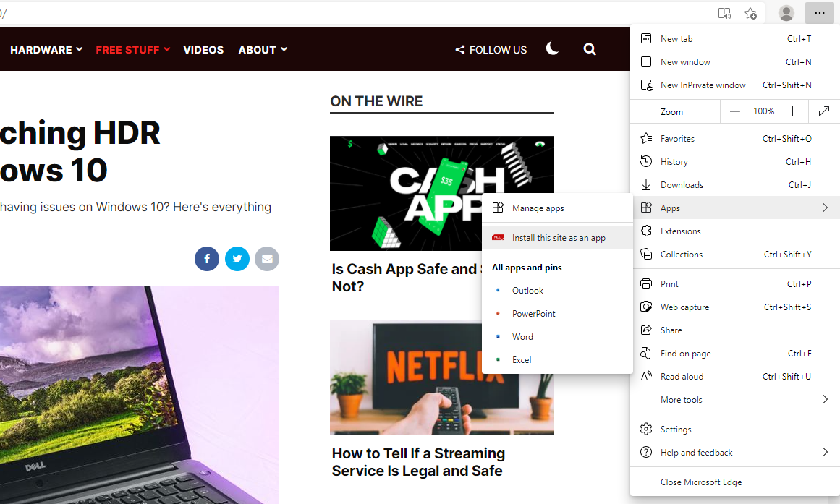840x504 pixels.
Task: Share article via Twitter icon
Action: [237, 259]
